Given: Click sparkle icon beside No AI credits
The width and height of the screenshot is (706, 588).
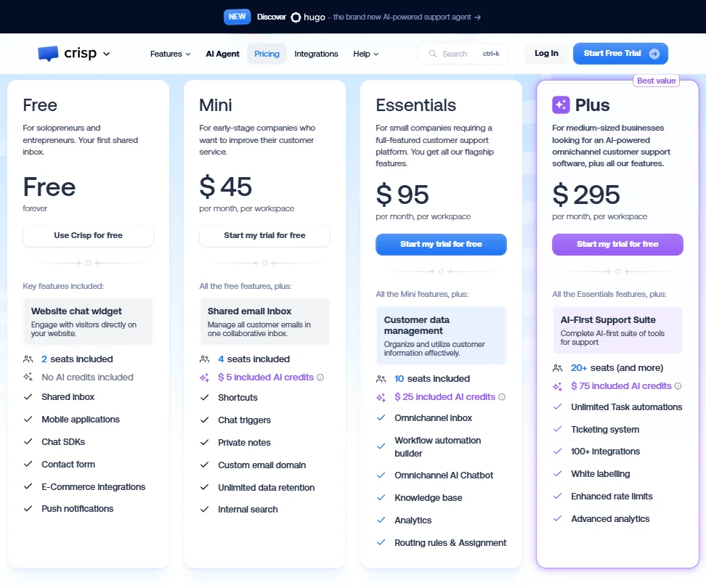Looking at the screenshot, I should click(x=28, y=377).
